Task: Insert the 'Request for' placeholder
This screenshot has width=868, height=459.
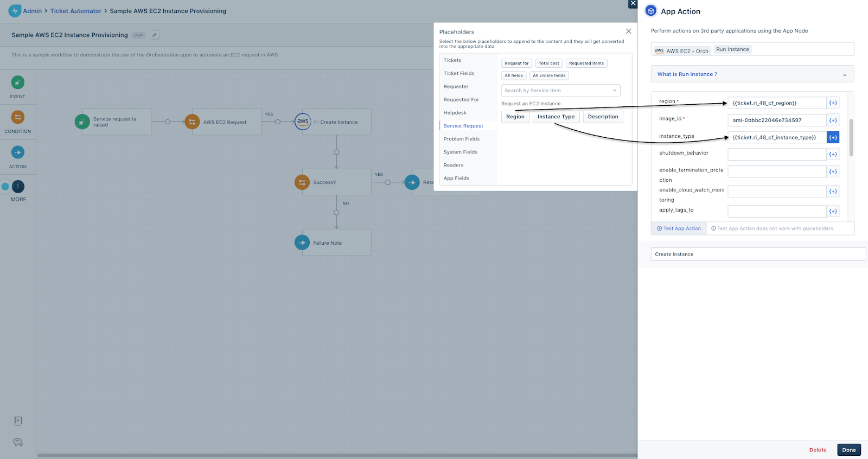Action: 516,63
